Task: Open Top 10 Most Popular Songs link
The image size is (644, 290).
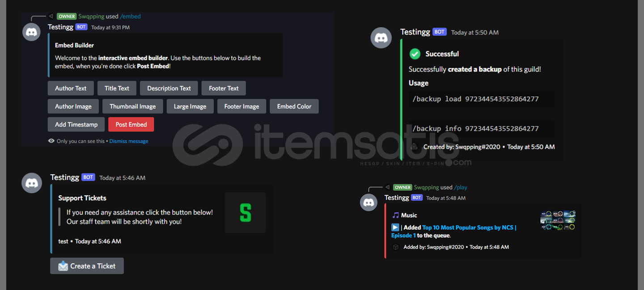Action: (454, 231)
